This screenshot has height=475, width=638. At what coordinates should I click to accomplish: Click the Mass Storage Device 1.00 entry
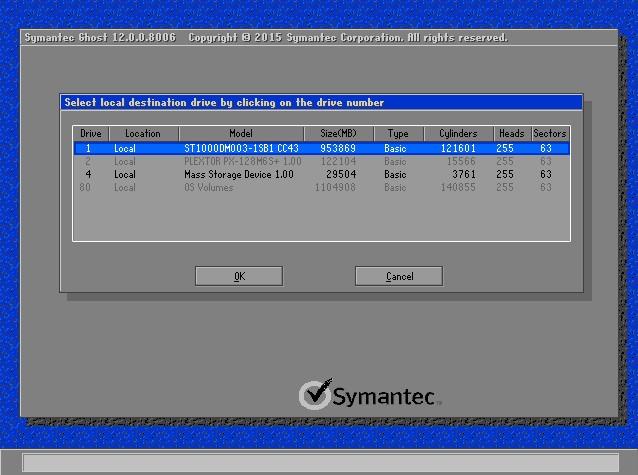239,175
